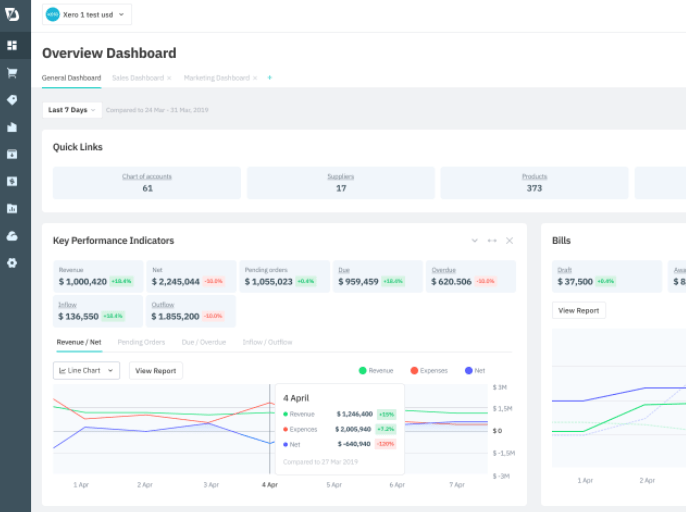Click the 4 Apr chart axis label
Image resolution: width=686 pixels, height=512 pixels.
coord(270,485)
